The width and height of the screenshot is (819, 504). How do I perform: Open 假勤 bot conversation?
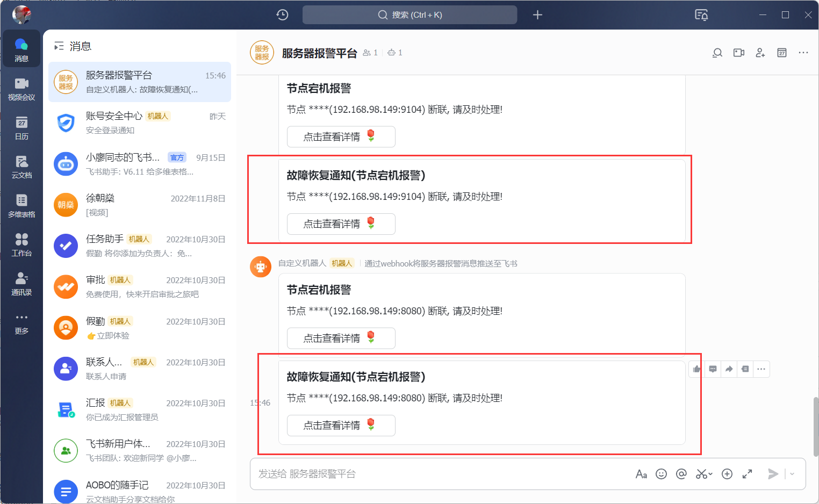[x=140, y=328]
